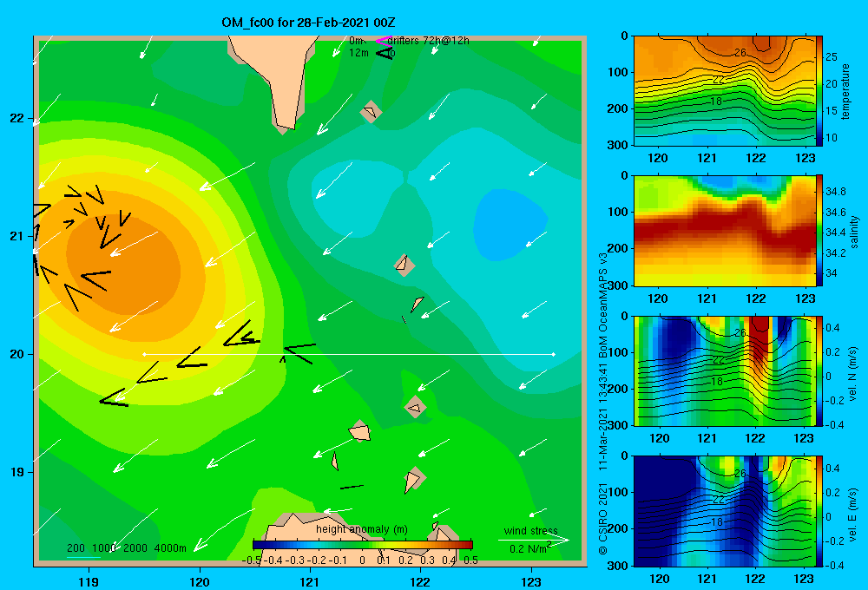
Task: Click longitude label 123 on main map axis
Action: (531, 581)
